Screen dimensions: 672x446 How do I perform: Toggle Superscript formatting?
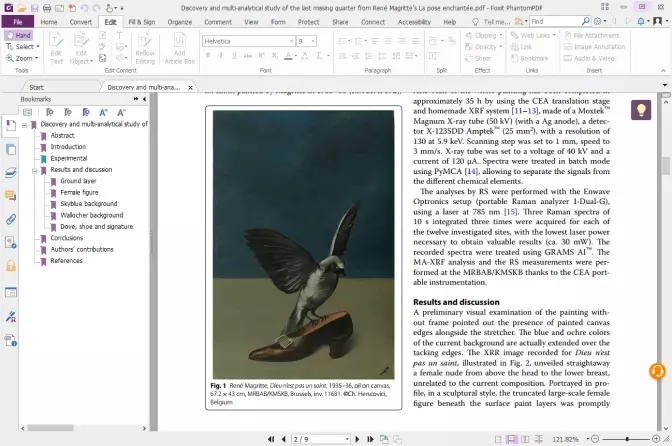tap(261, 56)
